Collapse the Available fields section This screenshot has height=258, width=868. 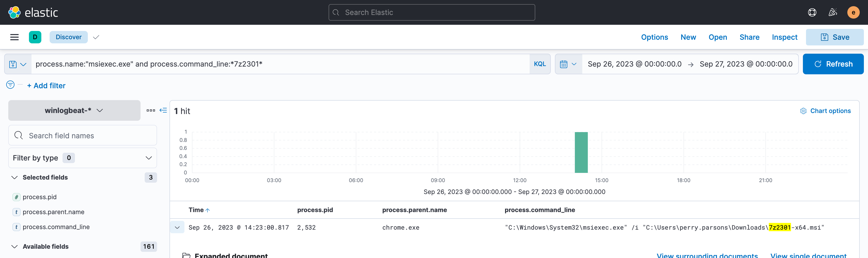click(14, 247)
